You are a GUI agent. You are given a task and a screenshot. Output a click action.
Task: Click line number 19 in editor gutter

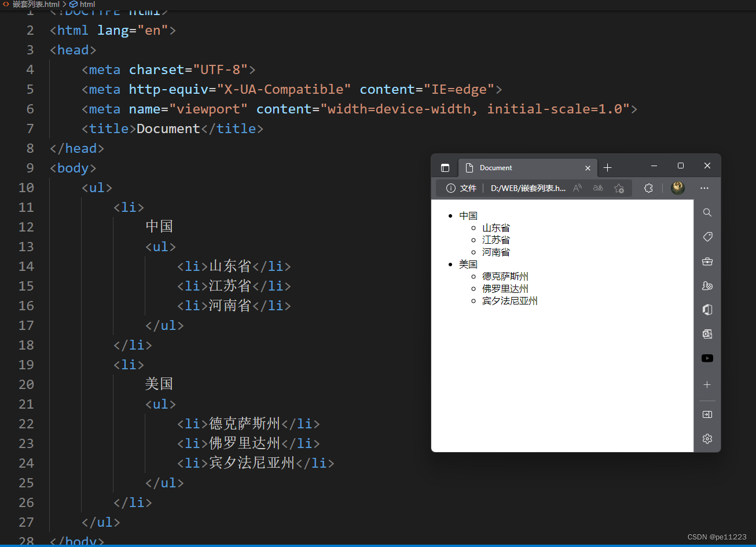click(x=27, y=365)
